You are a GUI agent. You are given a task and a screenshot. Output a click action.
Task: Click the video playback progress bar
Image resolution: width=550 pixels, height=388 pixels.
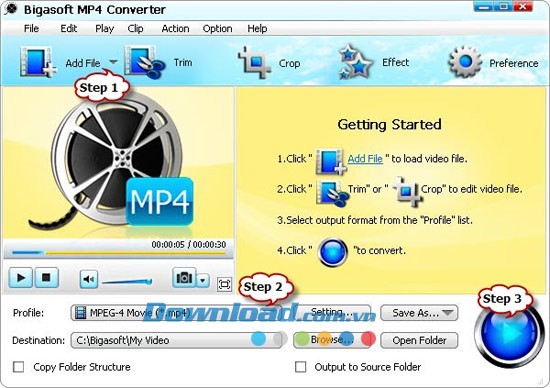point(119,252)
